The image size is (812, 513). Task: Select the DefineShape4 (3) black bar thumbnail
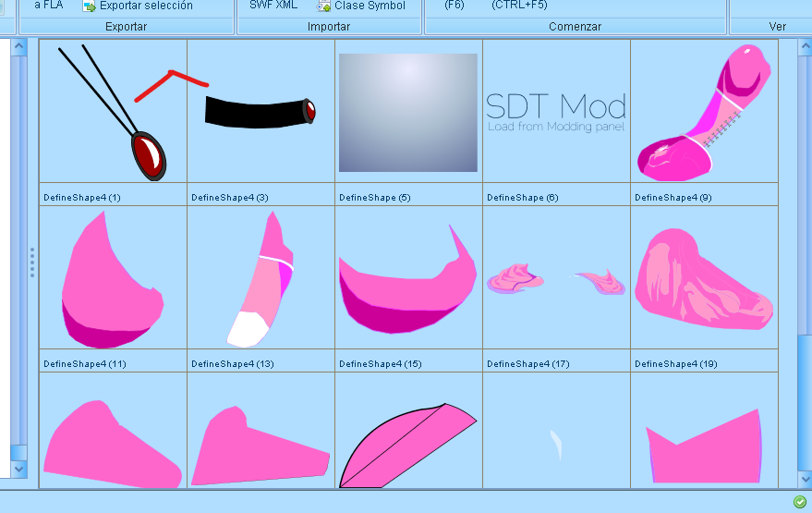point(261,113)
